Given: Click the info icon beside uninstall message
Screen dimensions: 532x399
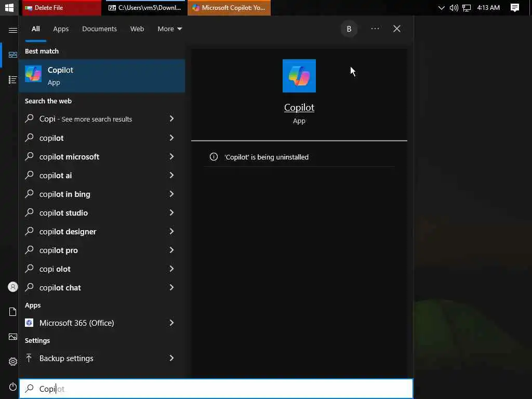Looking at the screenshot, I should 214,157.
